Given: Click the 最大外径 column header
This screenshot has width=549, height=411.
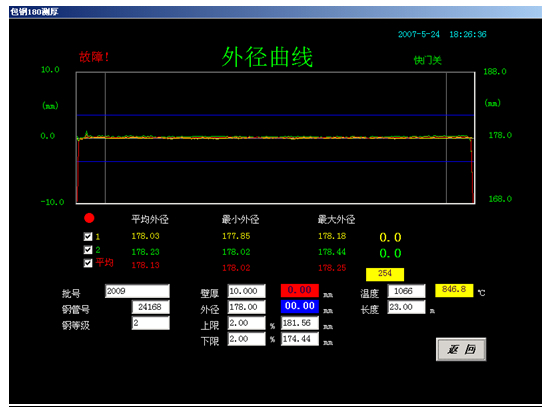Looking at the screenshot, I should (x=336, y=220).
